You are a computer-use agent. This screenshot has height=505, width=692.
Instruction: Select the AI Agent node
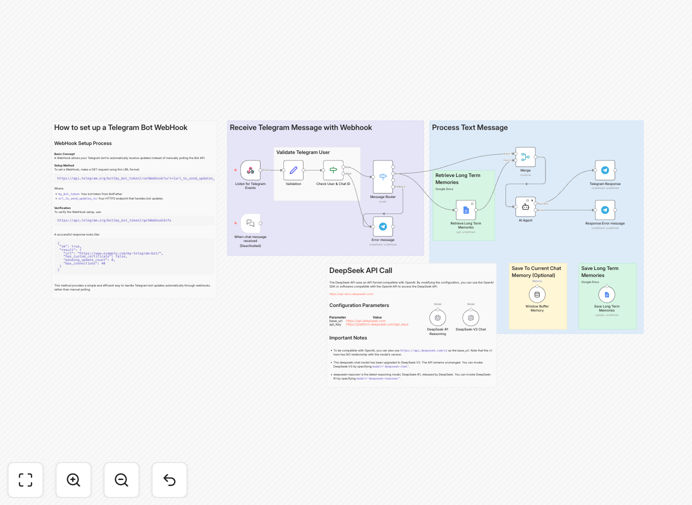pyautogui.click(x=525, y=207)
